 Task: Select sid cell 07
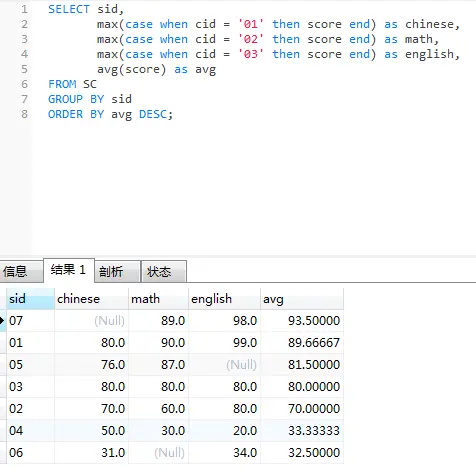coord(30,321)
